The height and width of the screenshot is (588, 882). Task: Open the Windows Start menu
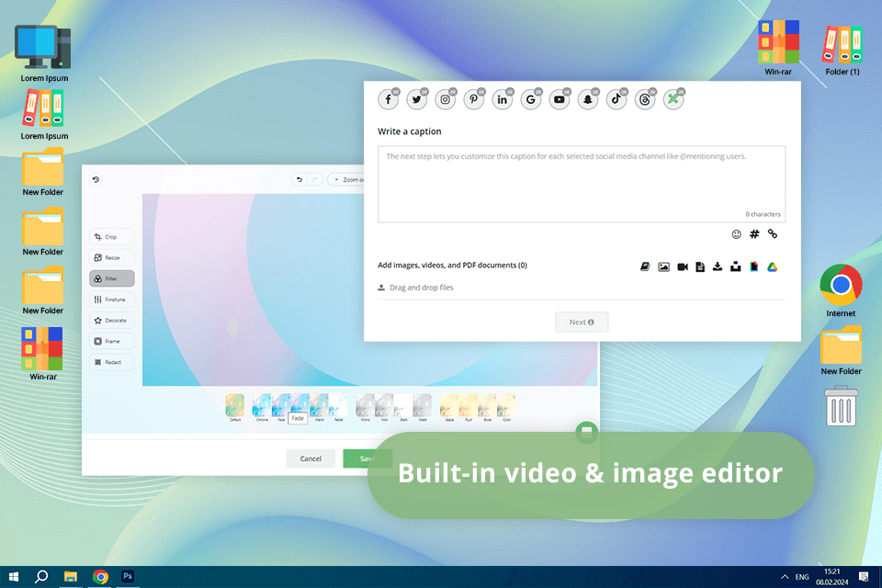tap(14, 577)
